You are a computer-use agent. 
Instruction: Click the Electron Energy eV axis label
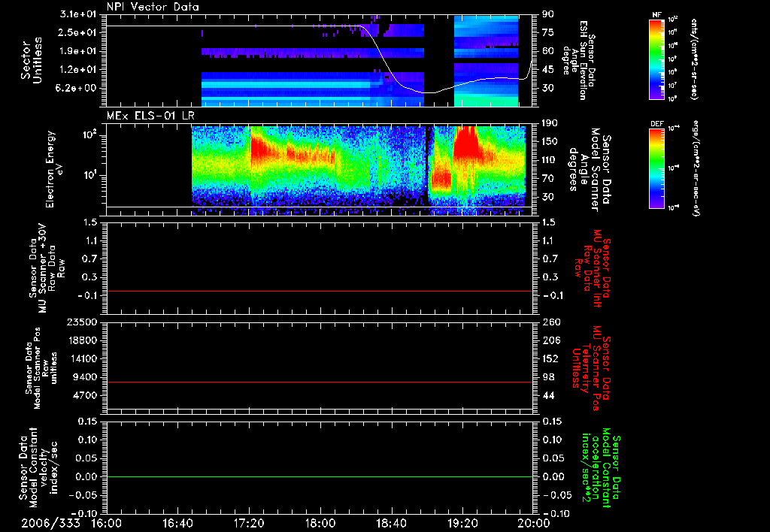coord(54,169)
